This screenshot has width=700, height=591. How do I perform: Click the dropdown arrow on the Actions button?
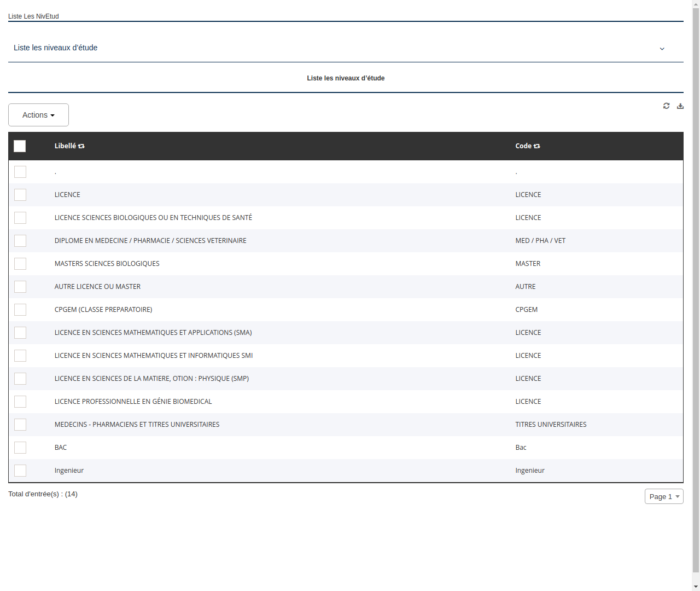click(x=53, y=115)
